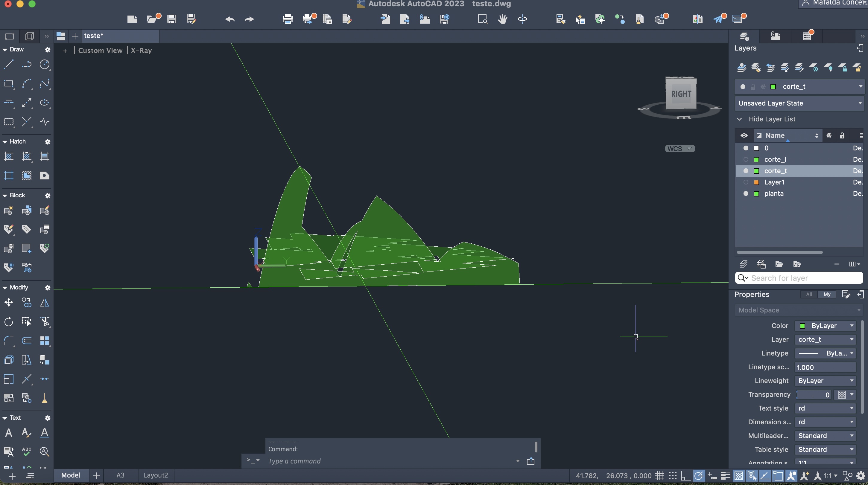Click the X-Ray visual style label
868x485 pixels.
[x=141, y=51]
